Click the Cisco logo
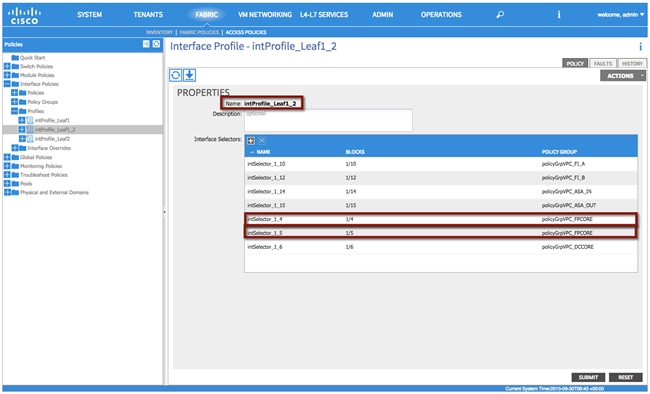The height and width of the screenshot is (394, 650). click(x=24, y=15)
